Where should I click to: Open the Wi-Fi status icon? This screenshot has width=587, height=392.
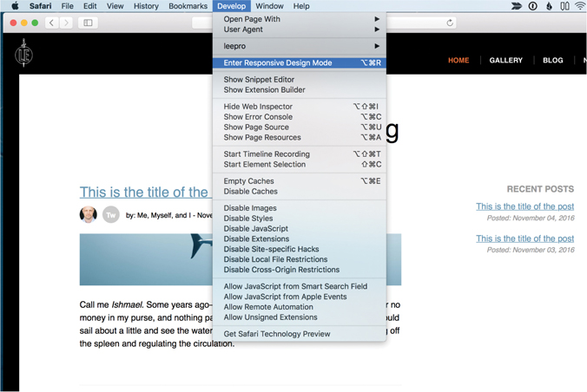click(579, 6)
